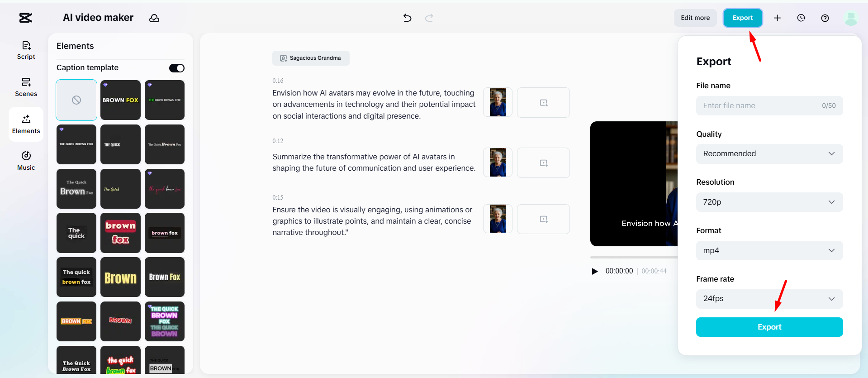This screenshot has height=378, width=868.
Task: Pick the underlined small brown fox template
Action: click(x=165, y=233)
